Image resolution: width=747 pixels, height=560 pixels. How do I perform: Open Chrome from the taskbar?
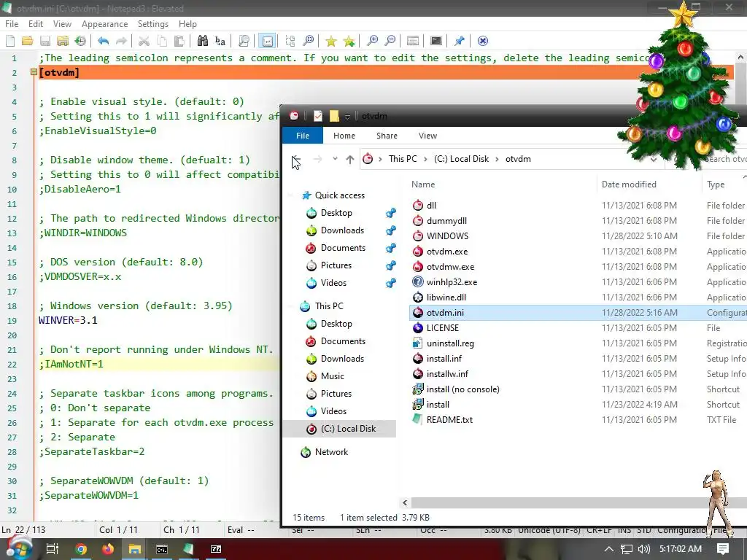coord(82,550)
